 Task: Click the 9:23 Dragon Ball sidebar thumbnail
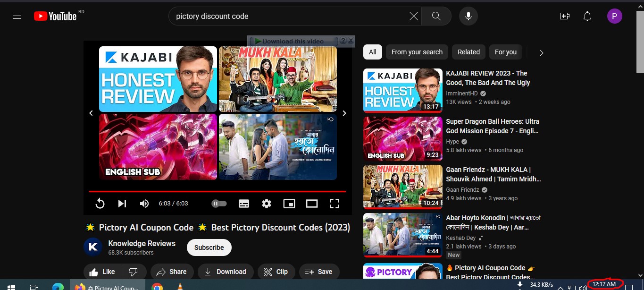pyautogui.click(x=403, y=139)
